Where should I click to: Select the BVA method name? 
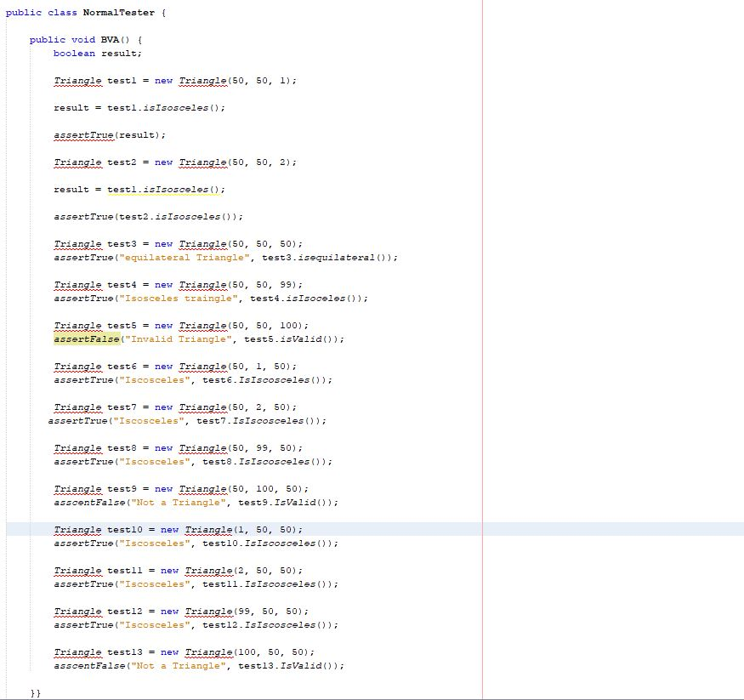[107, 38]
